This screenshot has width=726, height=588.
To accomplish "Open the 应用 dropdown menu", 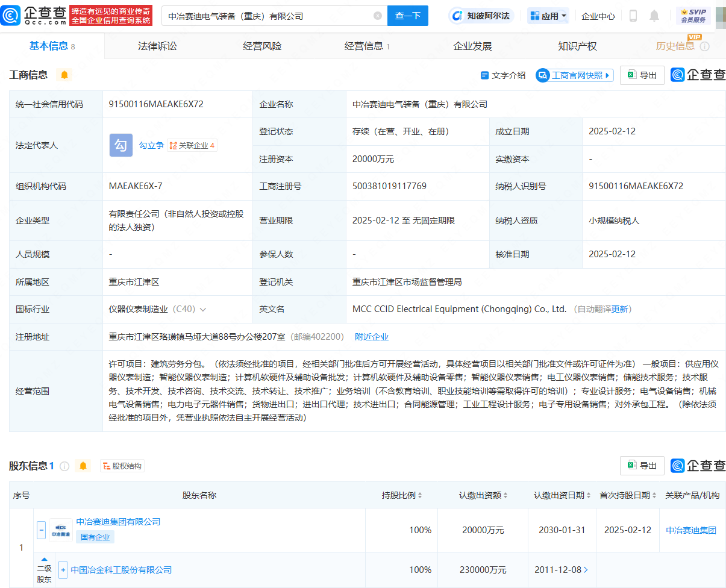I will coord(548,16).
